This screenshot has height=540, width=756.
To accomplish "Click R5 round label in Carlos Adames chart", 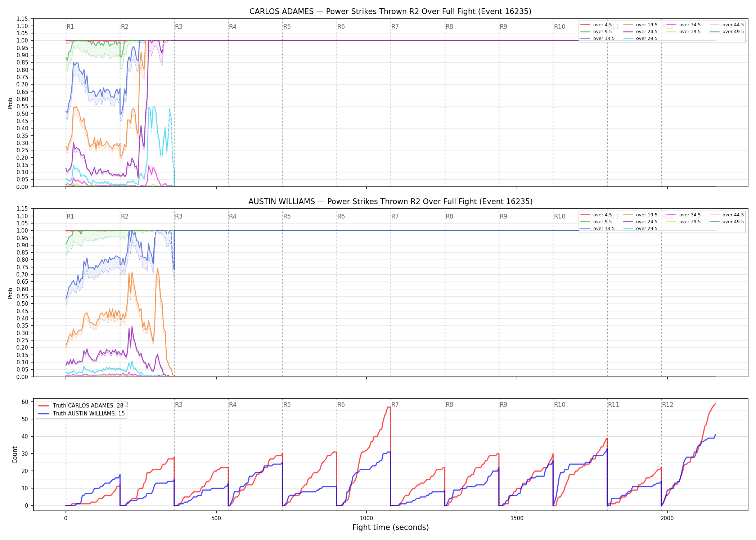I will [x=287, y=27].
